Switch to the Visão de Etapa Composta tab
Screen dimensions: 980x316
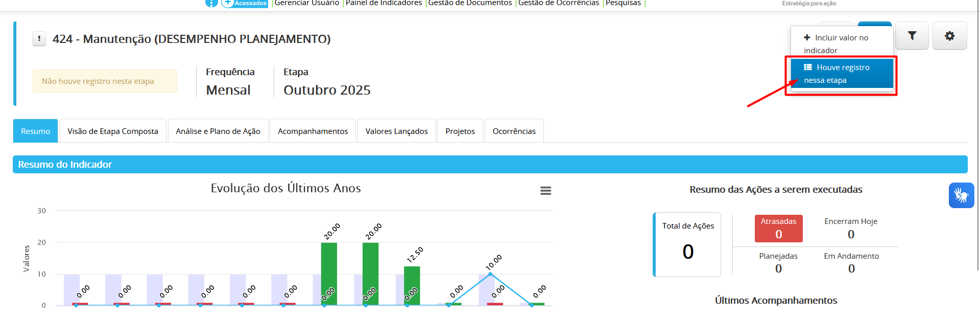(113, 131)
